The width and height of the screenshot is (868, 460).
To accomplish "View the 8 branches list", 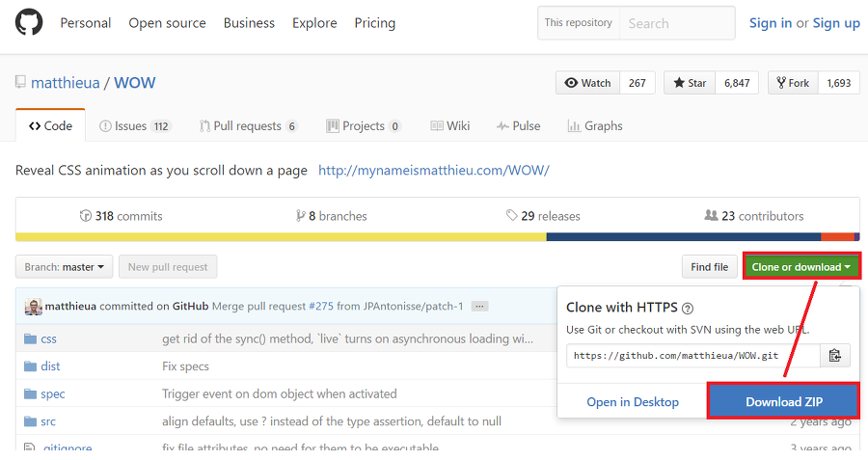I will tap(332, 216).
